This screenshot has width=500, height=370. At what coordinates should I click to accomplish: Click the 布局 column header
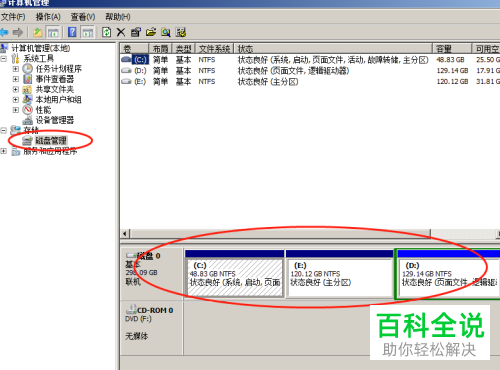[x=160, y=49]
